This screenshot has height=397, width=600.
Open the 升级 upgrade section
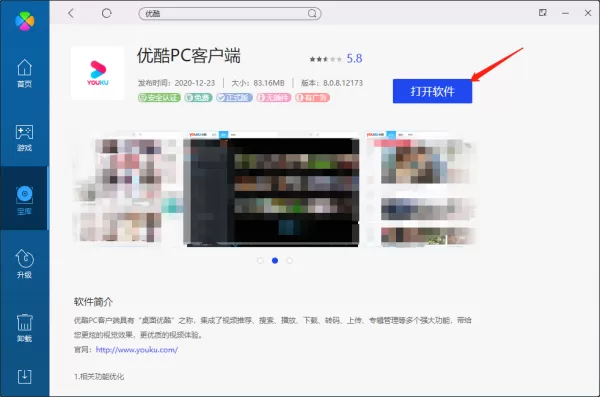[x=24, y=263]
